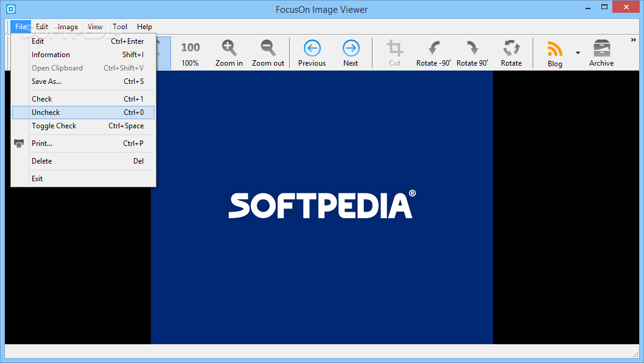Close the File menu tab
The width and height of the screenshot is (644, 363).
[x=21, y=27]
